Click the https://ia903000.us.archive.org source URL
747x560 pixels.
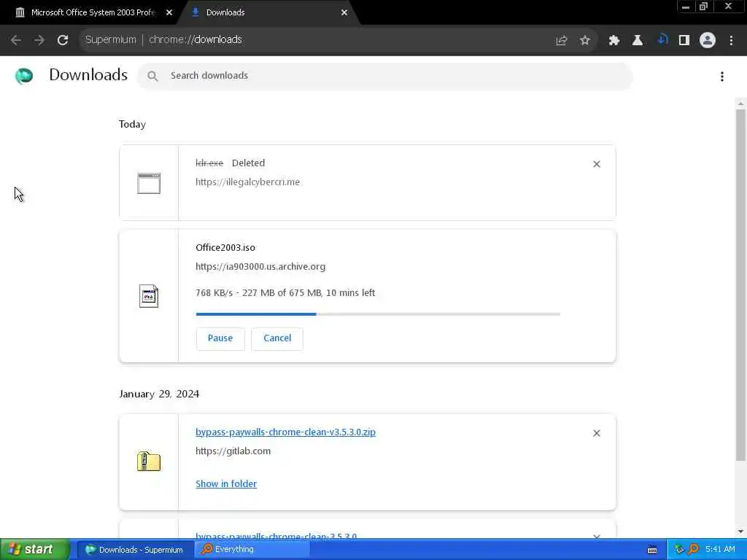(x=260, y=267)
